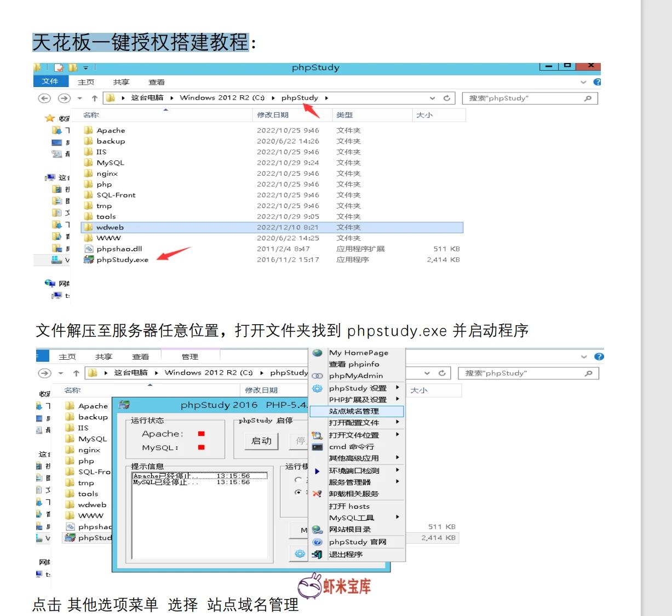
Task: Click the phpStudy 官网 menu icon
Action: (x=317, y=542)
